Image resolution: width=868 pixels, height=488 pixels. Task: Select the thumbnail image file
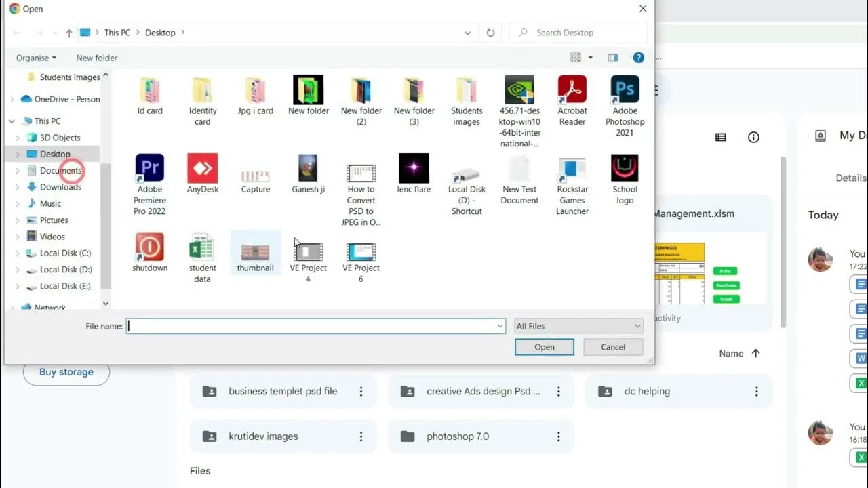pos(256,253)
